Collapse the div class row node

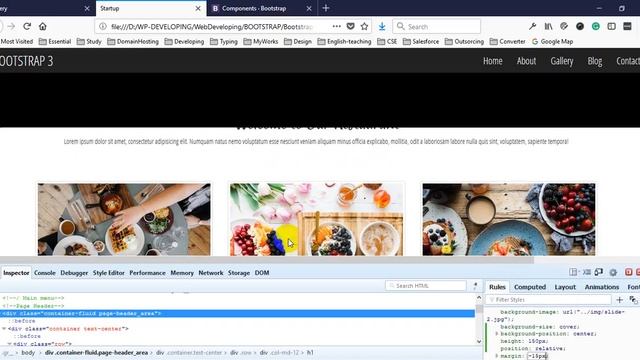(9, 344)
